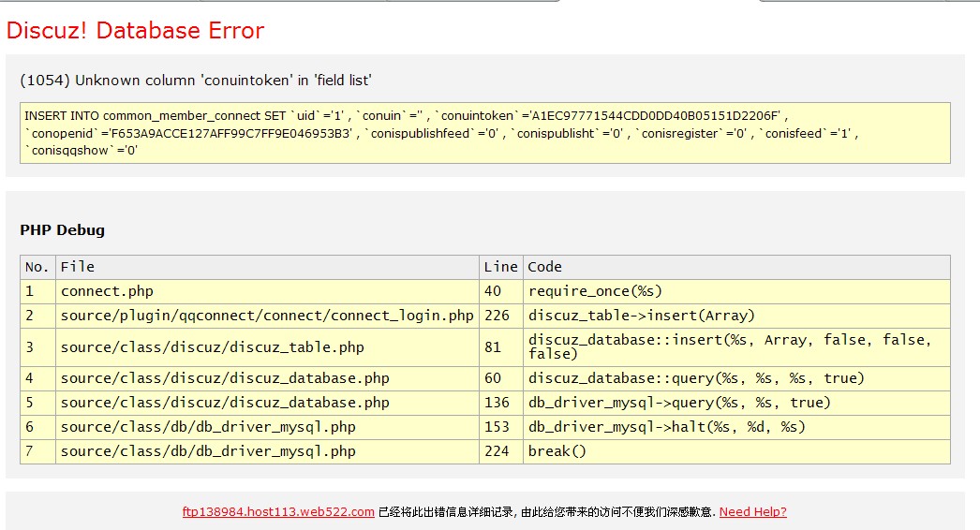Click the discuz_table->insert(Array) code cell
980x530 pixels.
coord(641,316)
